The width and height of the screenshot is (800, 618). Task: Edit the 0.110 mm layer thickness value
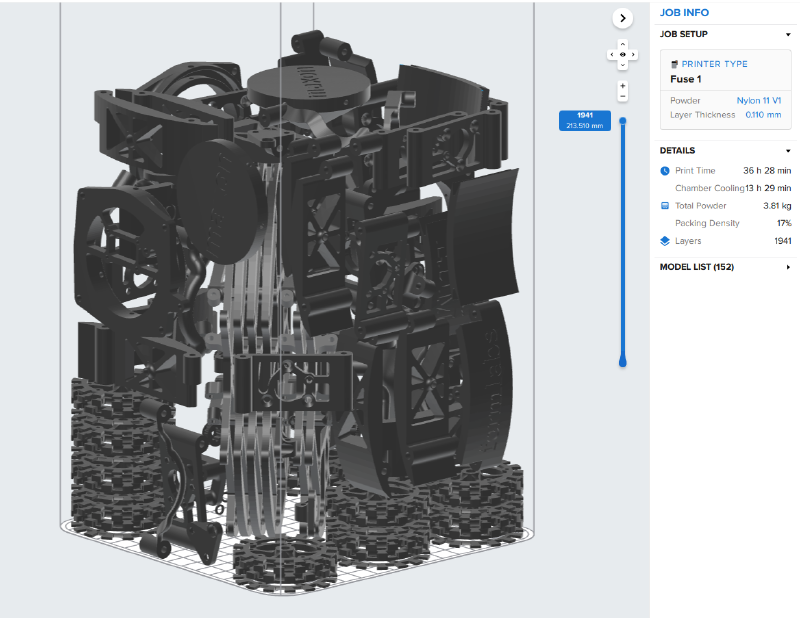[x=763, y=115]
